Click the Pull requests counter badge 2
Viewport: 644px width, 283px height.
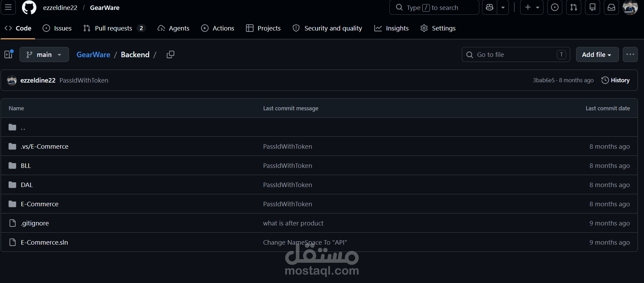click(x=141, y=28)
